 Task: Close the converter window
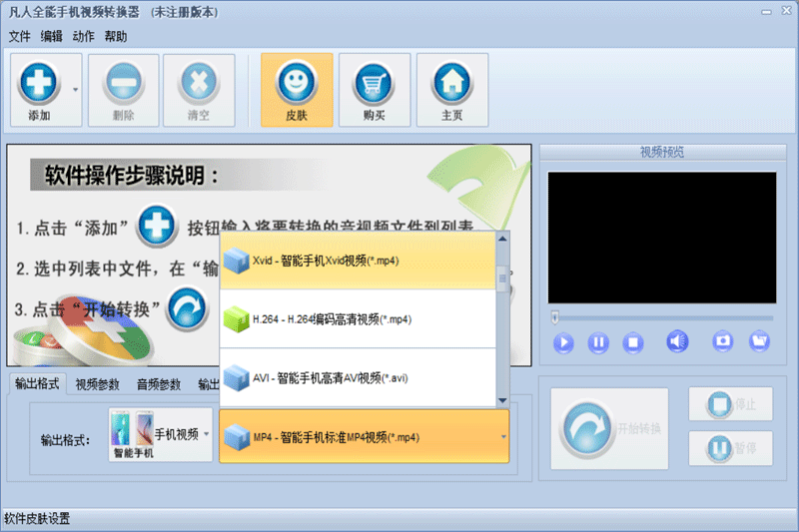click(786, 11)
